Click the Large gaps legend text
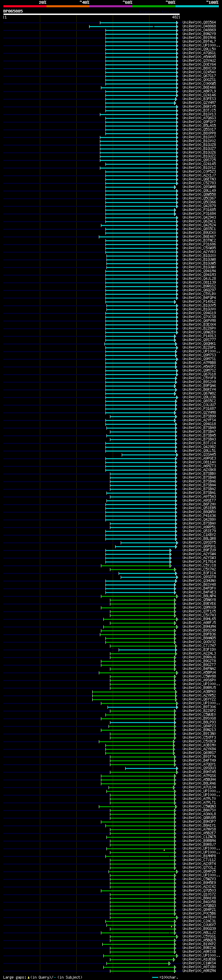The height and width of the screenshot is (980, 222). (43, 977)
